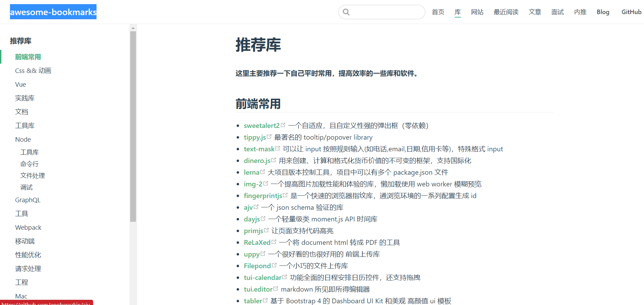Open the ReLaXed link
The width and height of the screenshot is (644, 305).
tap(257, 242)
